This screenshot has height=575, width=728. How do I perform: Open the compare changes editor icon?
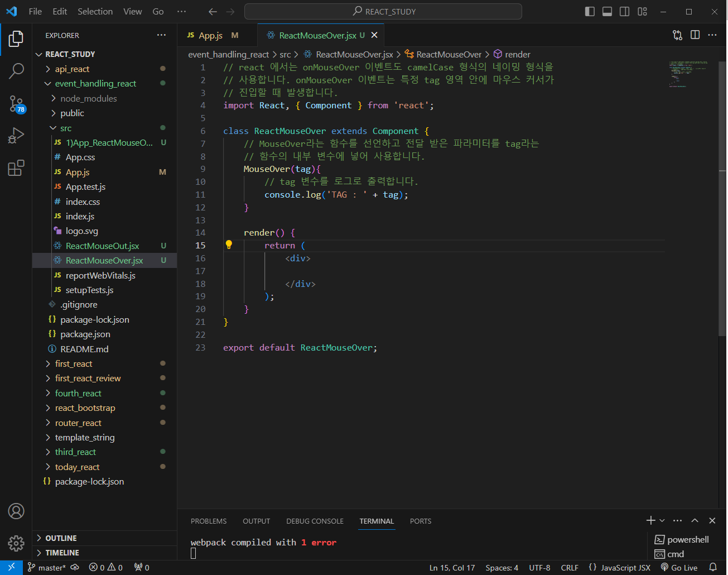(677, 35)
